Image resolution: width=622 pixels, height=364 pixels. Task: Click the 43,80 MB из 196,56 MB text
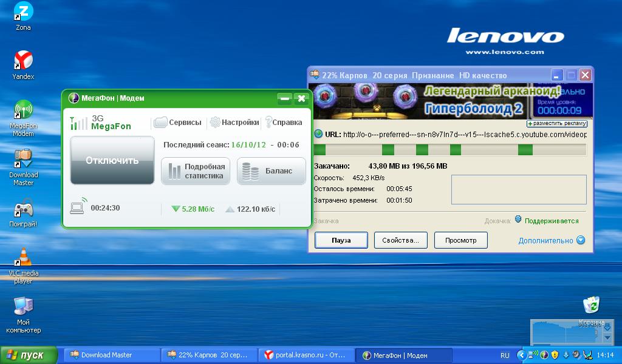(408, 166)
